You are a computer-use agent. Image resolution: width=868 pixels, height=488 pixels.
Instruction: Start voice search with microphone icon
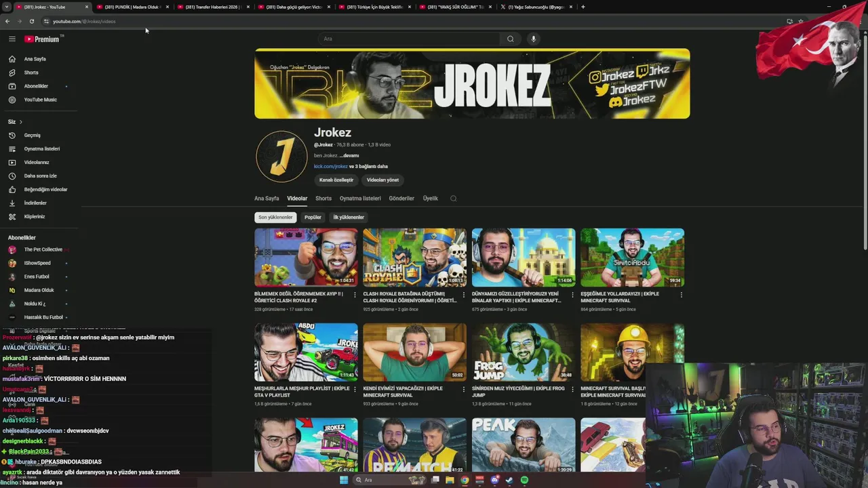(x=534, y=39)
